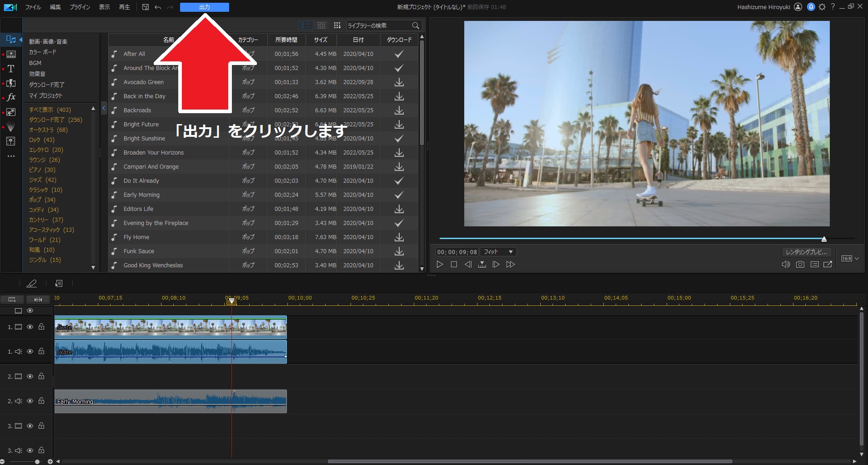Viewport: 868px width, 465px height.
Task: Open the プラグイン menu
Action: 80,7
